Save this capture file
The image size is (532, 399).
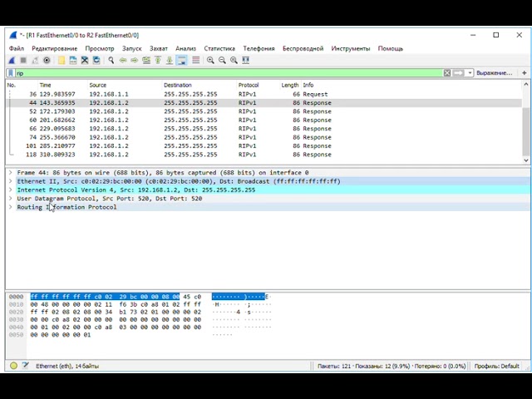pyautogui.click(x=73, y=61)
